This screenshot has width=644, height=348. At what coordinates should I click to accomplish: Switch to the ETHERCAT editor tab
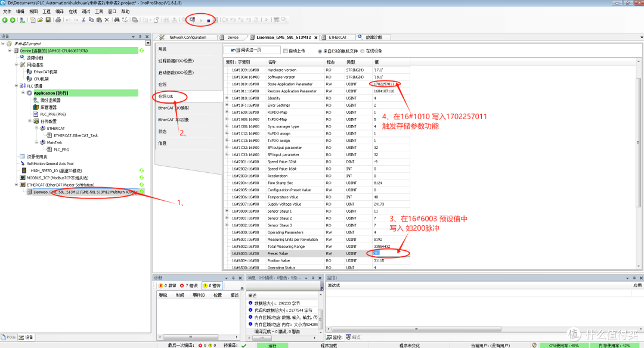coord(337,38)
